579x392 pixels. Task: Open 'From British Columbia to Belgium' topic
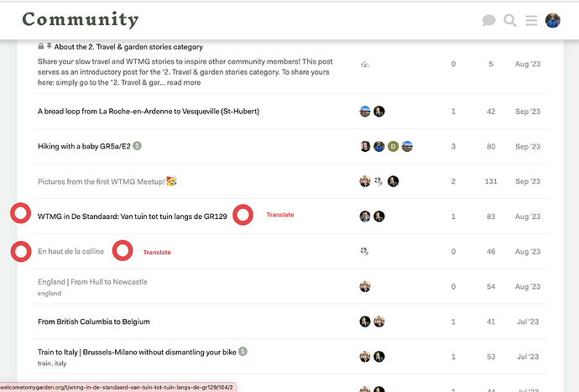pos(94,321)
